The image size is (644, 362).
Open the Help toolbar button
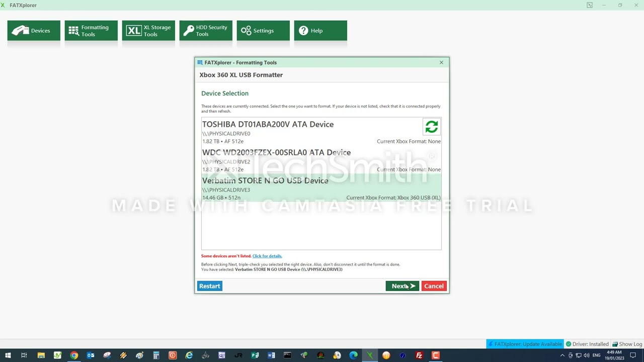[x=320, y=31]
